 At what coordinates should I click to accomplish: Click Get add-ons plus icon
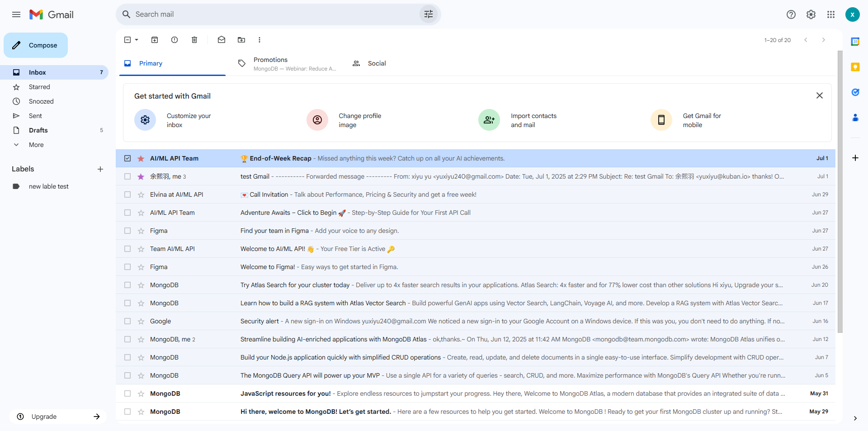855,158
